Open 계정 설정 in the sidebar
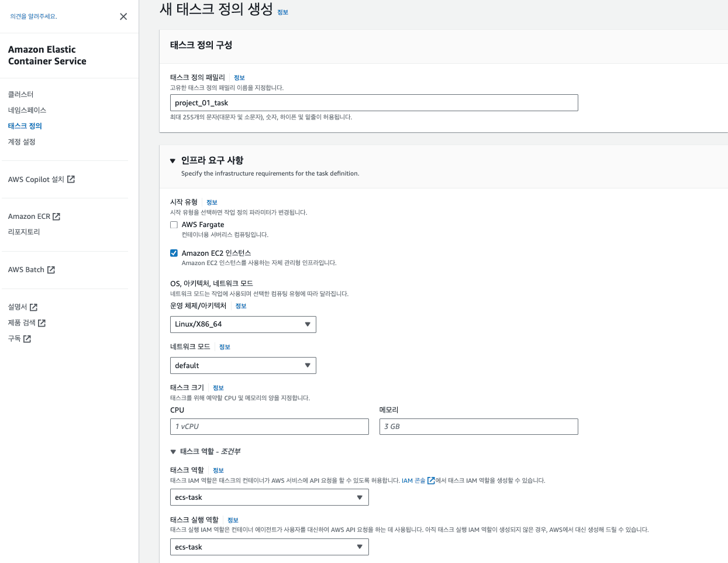The width and height of the screenshot is (728, 563). click(22, 142)
